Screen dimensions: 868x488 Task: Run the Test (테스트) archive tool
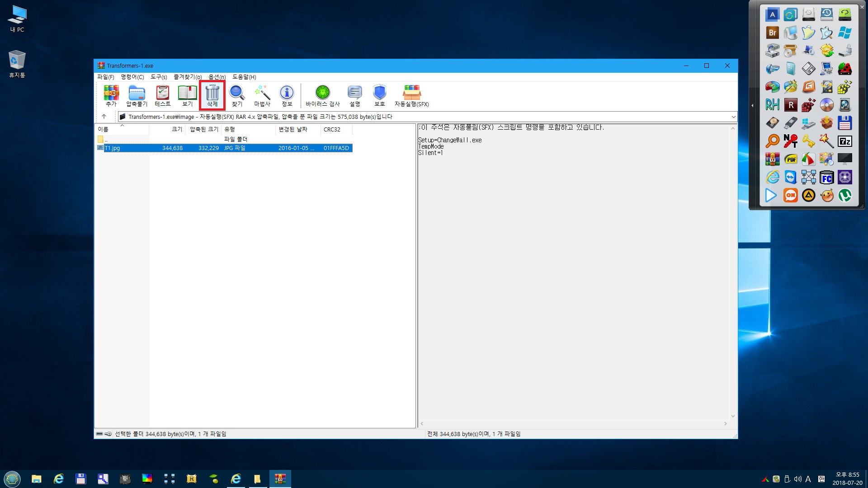pos(162,96)
